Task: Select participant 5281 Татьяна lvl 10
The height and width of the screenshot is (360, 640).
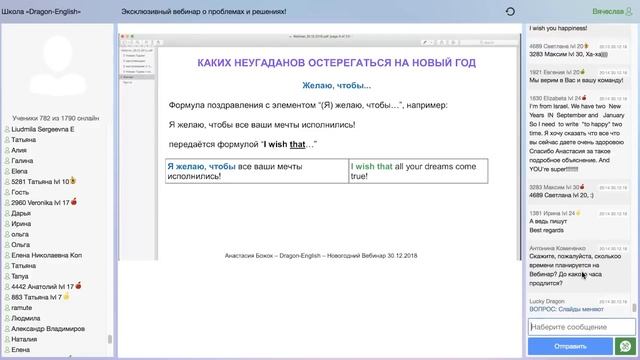Action: pos(40,182)
